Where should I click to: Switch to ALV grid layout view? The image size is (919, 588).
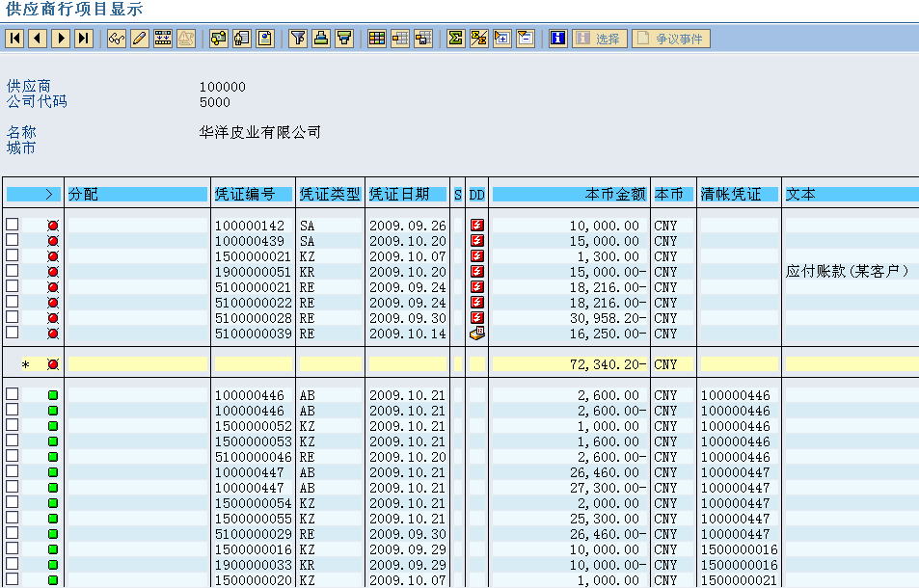pos(376,39)
